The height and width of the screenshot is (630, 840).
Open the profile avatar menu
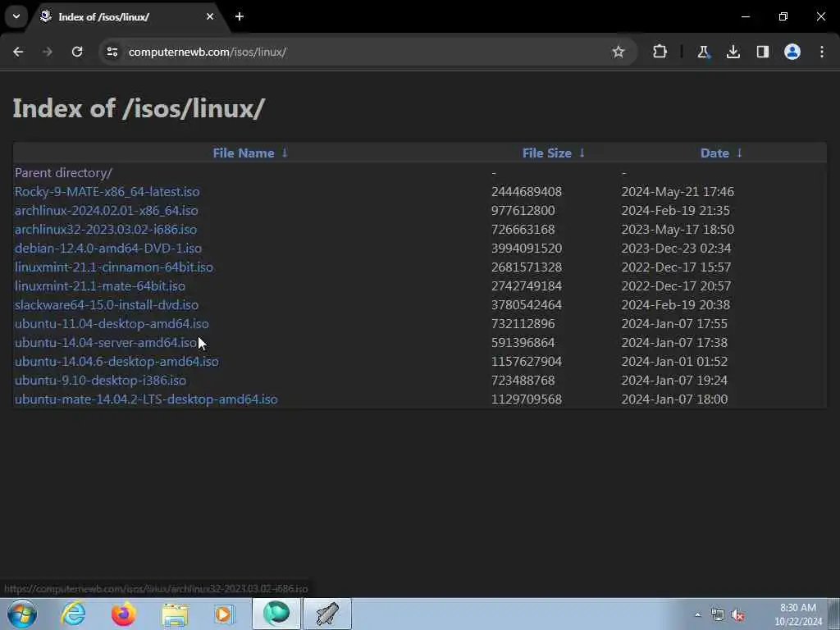(x=792, y=52)
